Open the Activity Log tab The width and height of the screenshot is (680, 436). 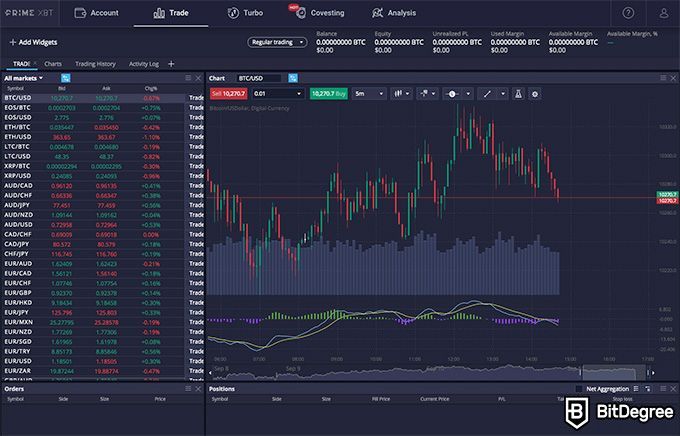click(144, 64)
